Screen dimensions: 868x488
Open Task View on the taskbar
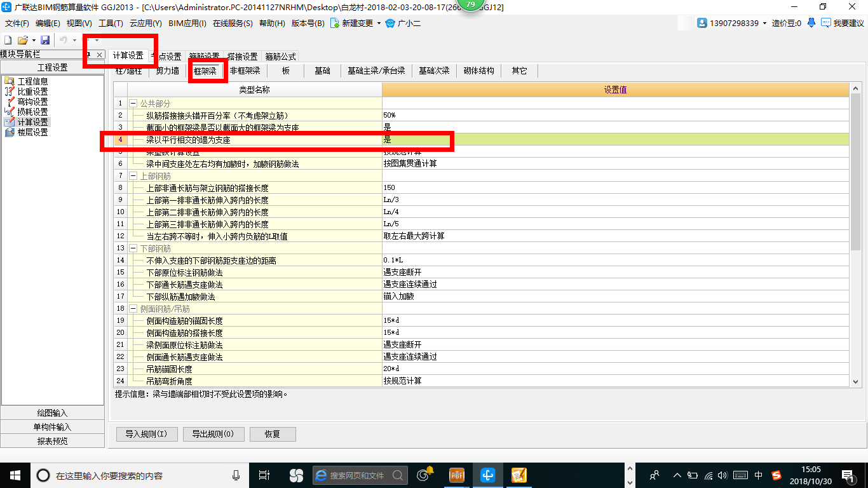point(264,475)
